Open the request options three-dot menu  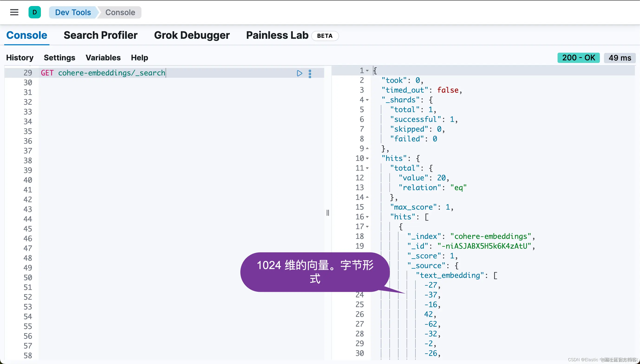click(310, 74)
